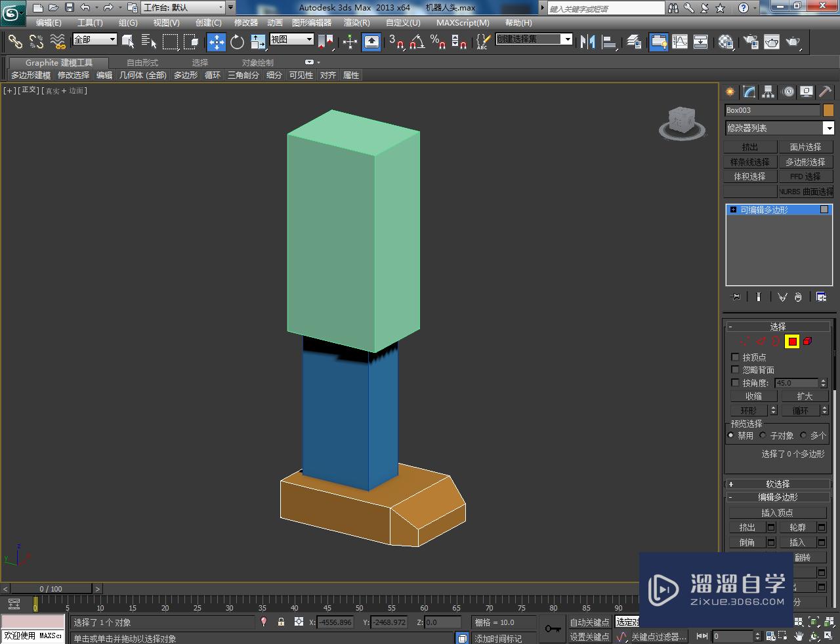Toggle 3D Snaps icon
Screen dimensions: 840x644
[x=396, y=42]
